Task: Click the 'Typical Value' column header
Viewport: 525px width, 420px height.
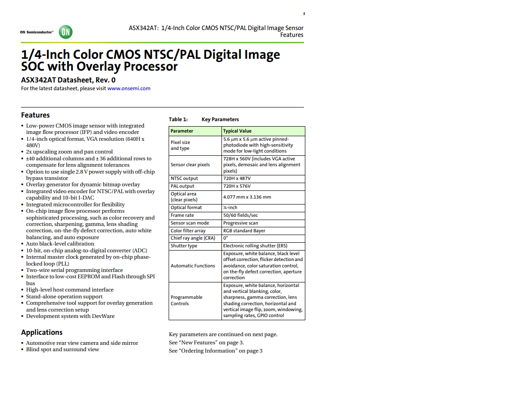Action: tap(263, 131)
